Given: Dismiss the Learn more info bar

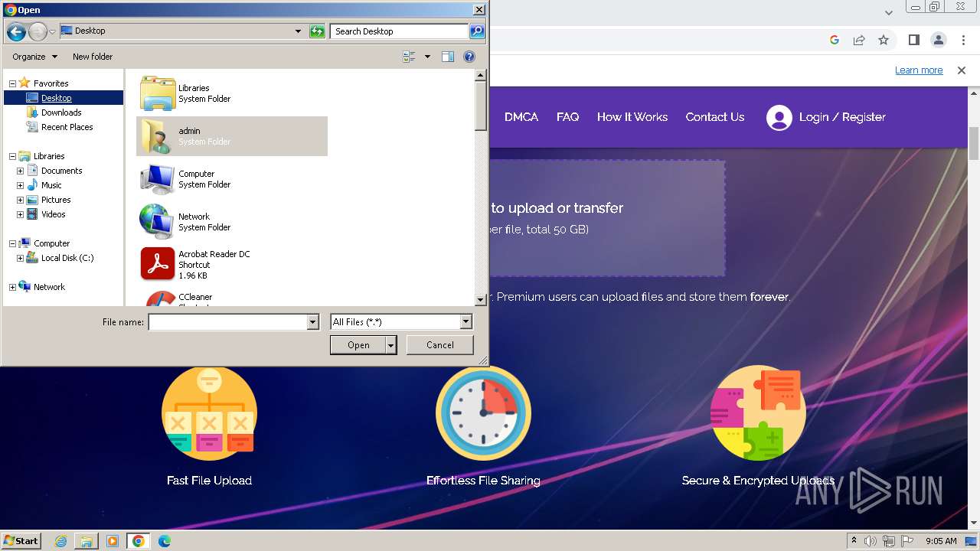Looking at the screenshot, I should click(x=962, y=70).
